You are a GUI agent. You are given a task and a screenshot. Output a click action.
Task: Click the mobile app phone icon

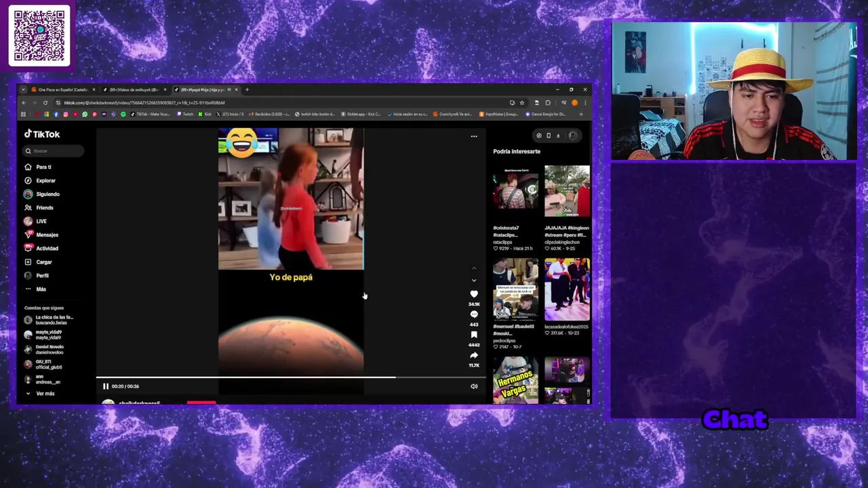pos(549,136)
